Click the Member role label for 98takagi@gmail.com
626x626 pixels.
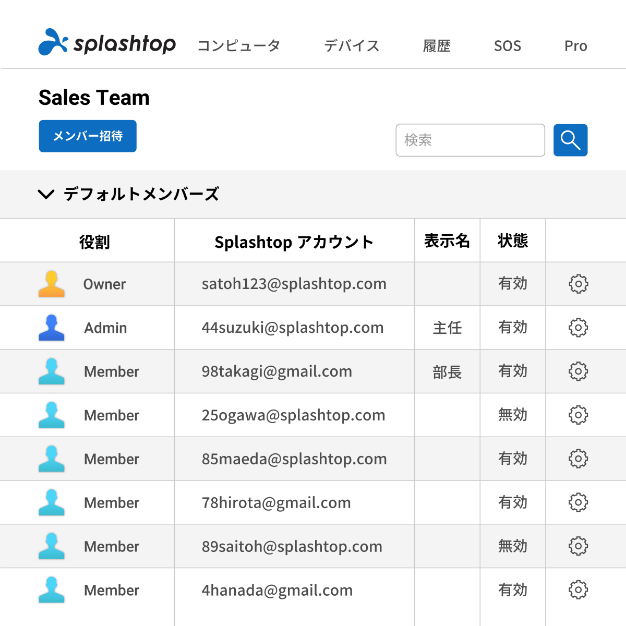(x=111, y=372)
